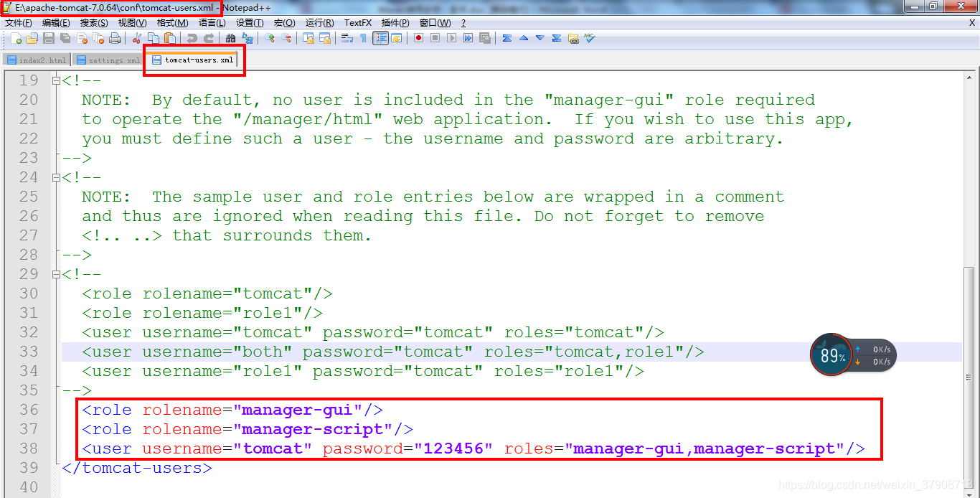Redo the edit via the toolbar arrow
980x498 pixels.
click(209, 38)
